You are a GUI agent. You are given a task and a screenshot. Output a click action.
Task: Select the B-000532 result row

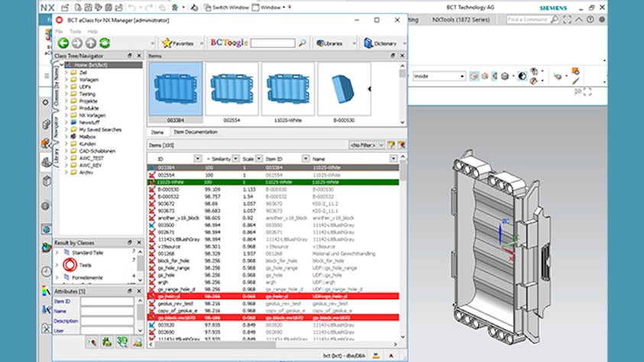273,196
